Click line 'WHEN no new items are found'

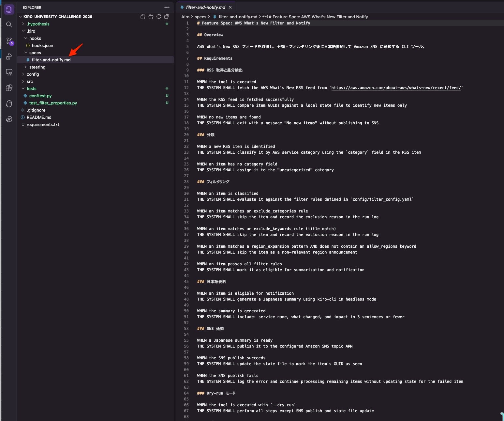tap(229, 117)
